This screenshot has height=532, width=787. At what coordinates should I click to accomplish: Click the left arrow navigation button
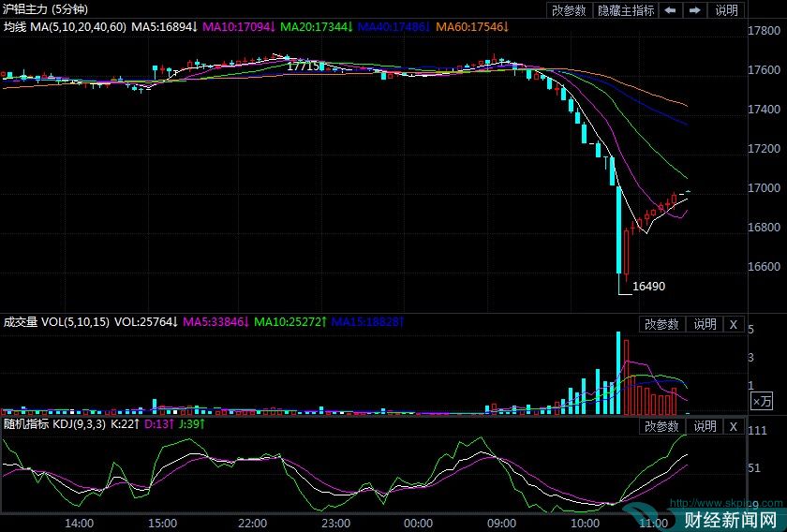(x=670, y=10)
